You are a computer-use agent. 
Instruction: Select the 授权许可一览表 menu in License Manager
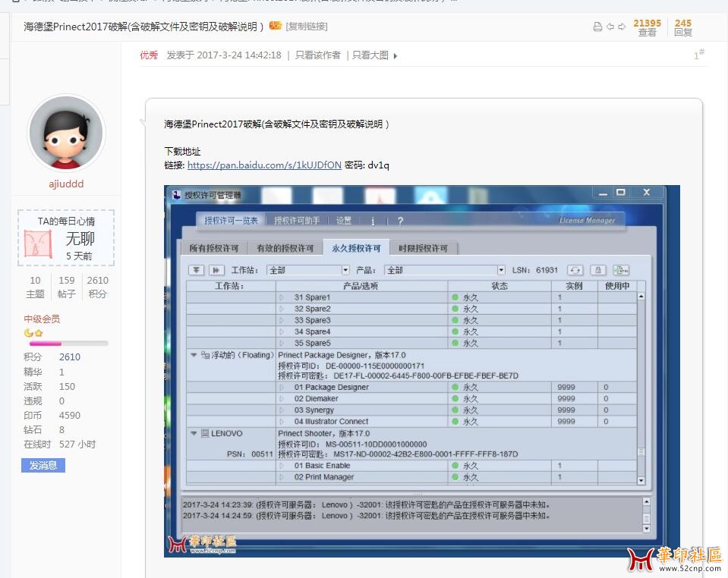point(231,220)
